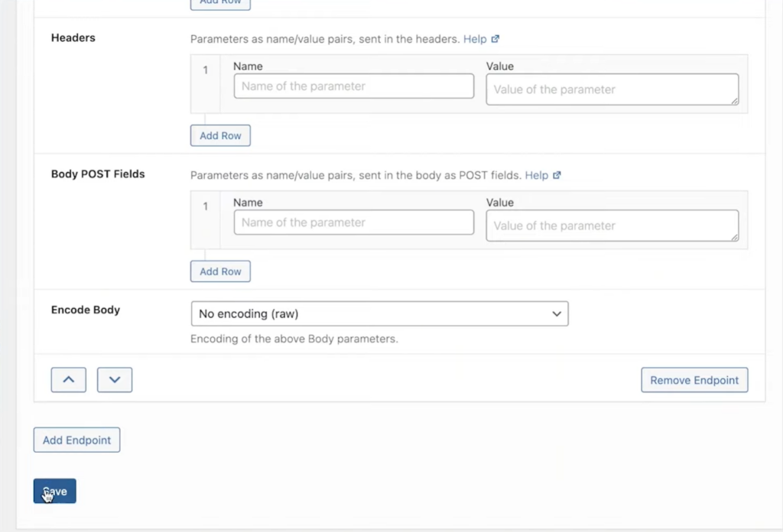This screenshot has width=783, height=532.
Task: Focus the Body POST Fields Value text area
Action: pyautogui.click(x=612, y=225)
